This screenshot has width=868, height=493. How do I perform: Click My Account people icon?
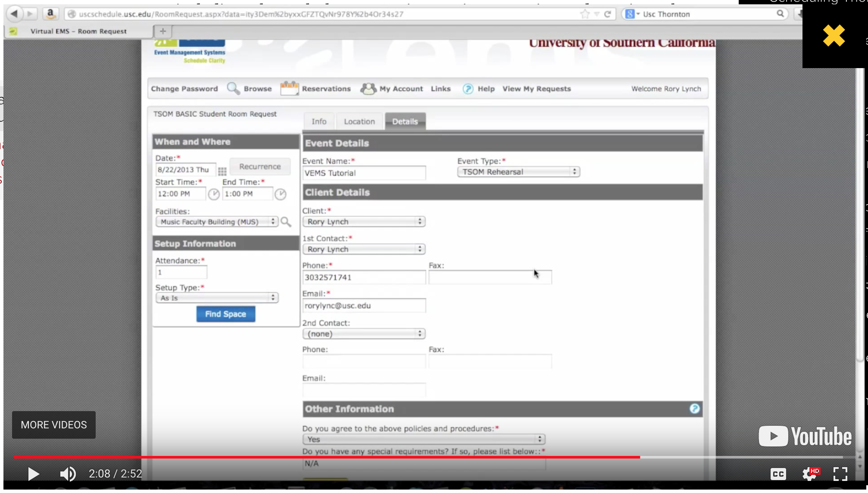[368, 89]
